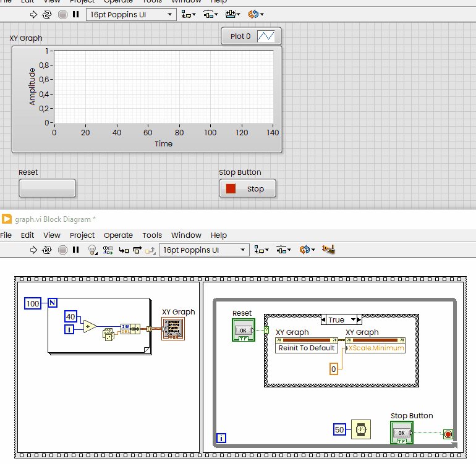Toggle Retain Wire Values in toolbar

pyautogui.click(x=108, y=250)
